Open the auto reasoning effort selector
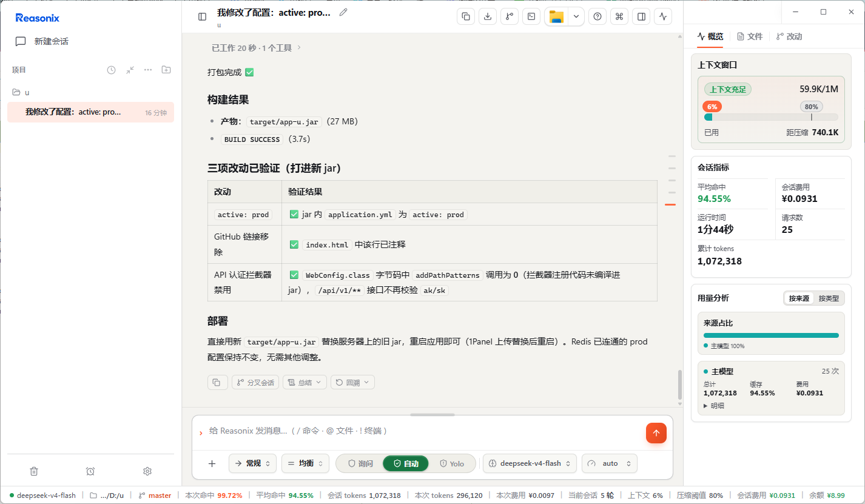Viewport: 865px width, 504px height. [x=610, y=463]
